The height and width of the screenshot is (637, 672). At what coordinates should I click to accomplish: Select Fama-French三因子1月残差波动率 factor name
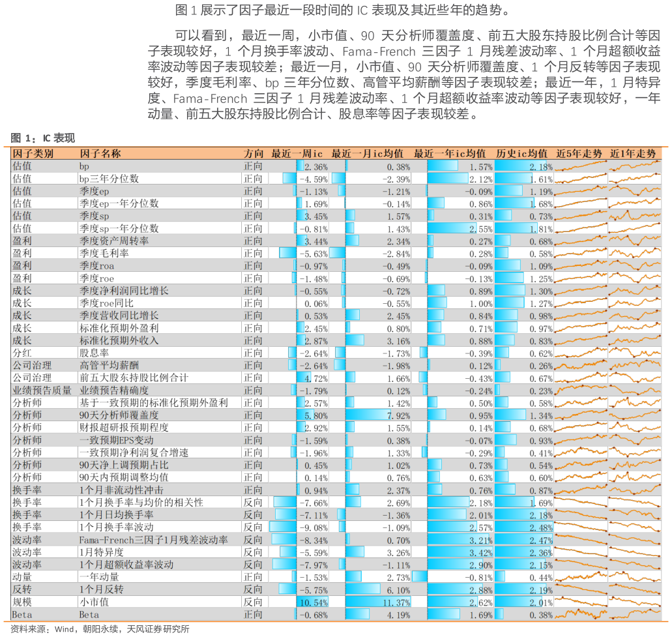click(x=153, y=540)
